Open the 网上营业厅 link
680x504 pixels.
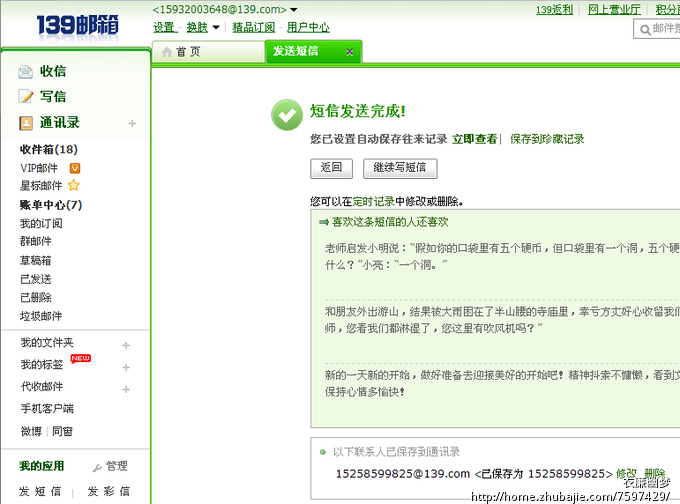[614, 10]
